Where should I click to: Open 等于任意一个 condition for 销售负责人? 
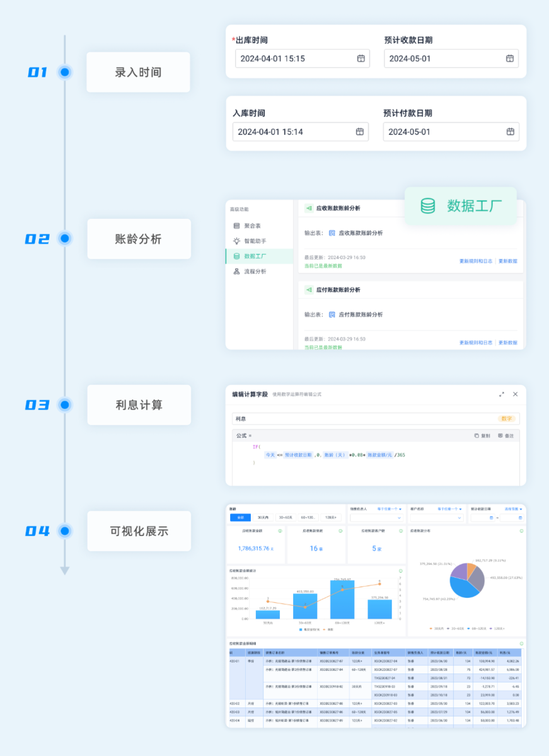(390, 508)
